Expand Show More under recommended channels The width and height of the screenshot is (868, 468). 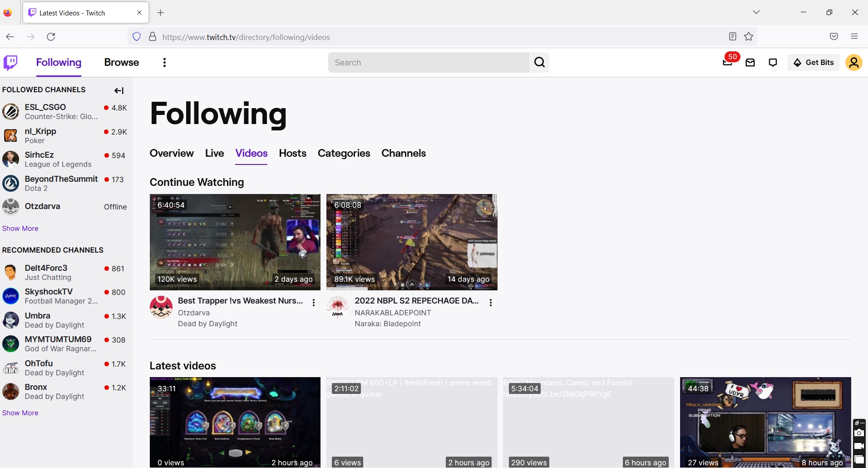(x=20, y=413)
